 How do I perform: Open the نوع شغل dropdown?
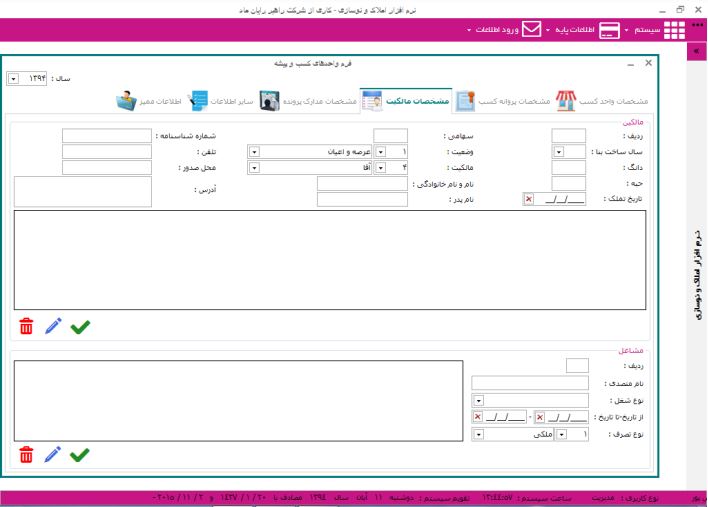click(477, 400)
